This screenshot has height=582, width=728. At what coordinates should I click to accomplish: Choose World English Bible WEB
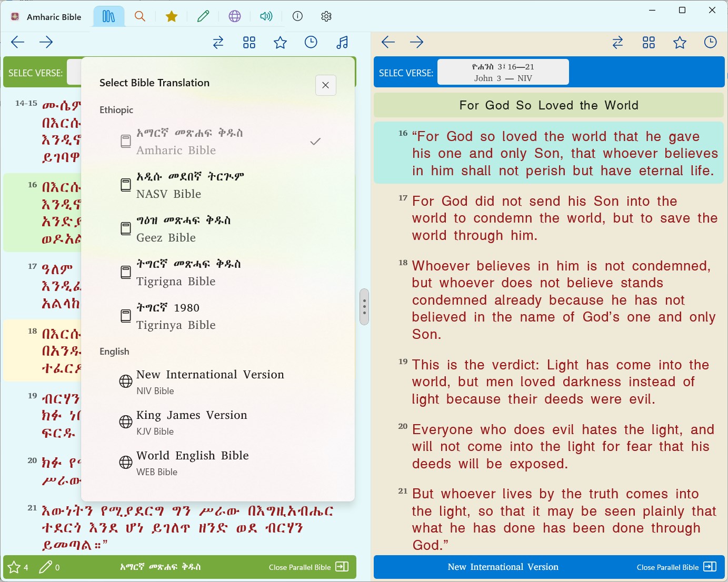(218, 463)
